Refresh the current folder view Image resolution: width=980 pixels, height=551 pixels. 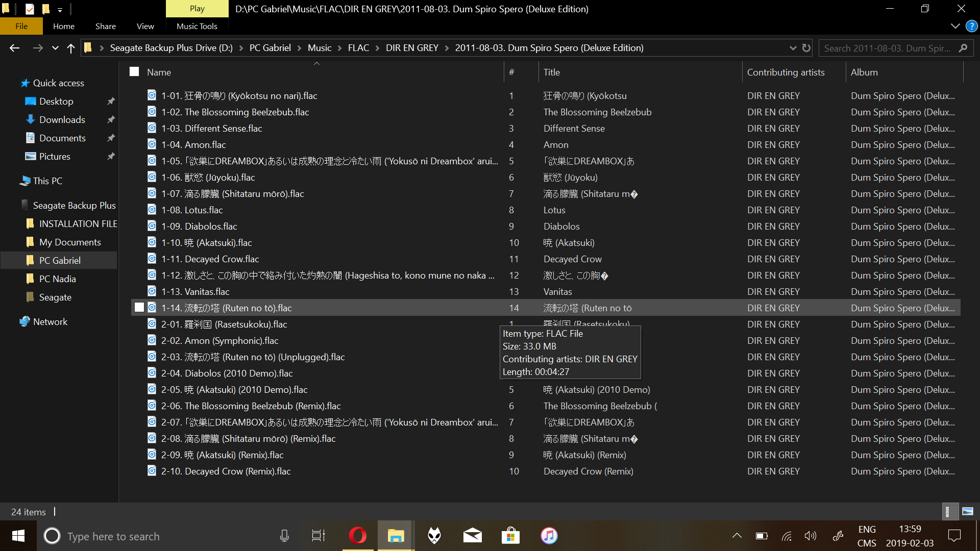pyautogui.click(x=806, y=48)
